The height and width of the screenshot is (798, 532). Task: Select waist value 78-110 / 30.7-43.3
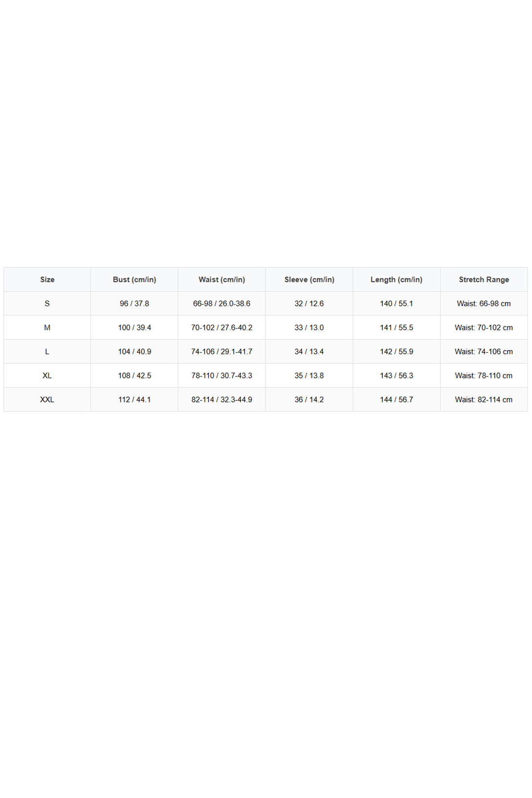click(222, 376)
